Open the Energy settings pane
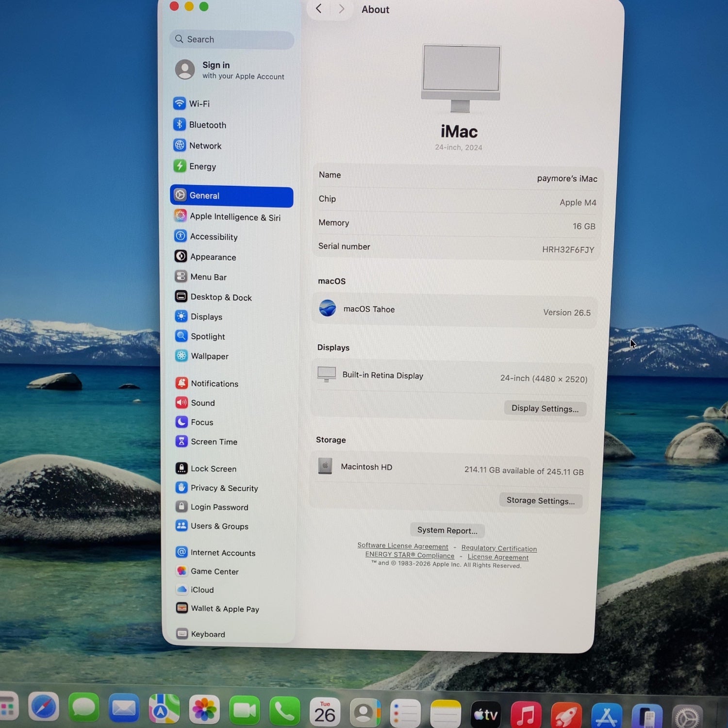 point(195,166)
